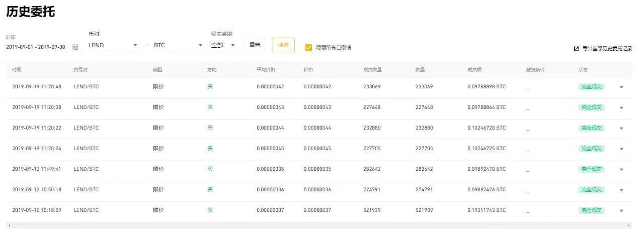Click the 搜索 search button
This screenshot has width=644, height=236.
point(283,45)
